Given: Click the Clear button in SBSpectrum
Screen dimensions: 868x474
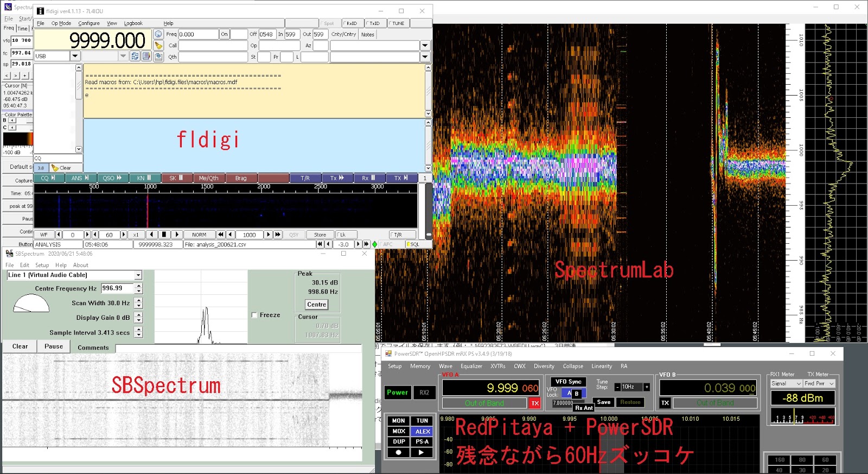Looking at the screenshot, I should pos(20,346).
